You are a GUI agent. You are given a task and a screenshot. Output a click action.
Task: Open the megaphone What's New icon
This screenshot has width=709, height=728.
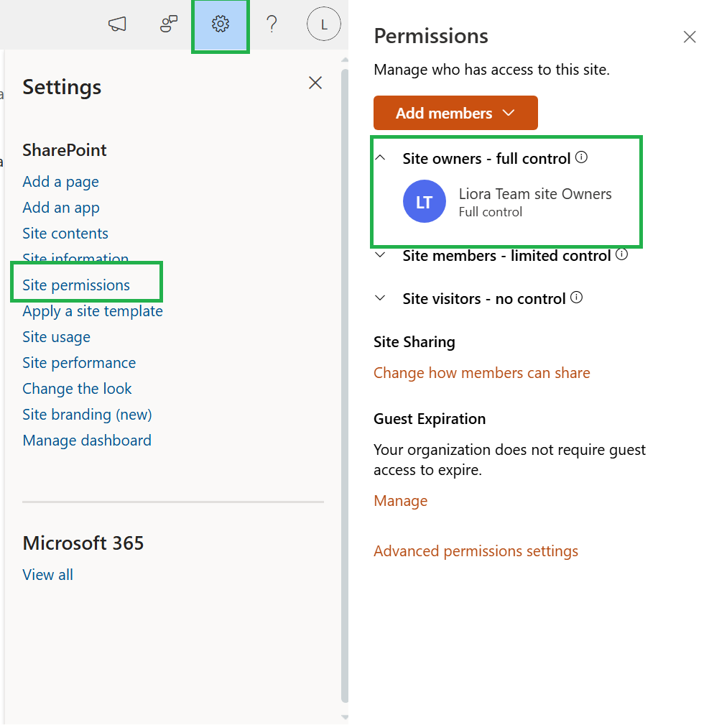(x=117, y=24)
